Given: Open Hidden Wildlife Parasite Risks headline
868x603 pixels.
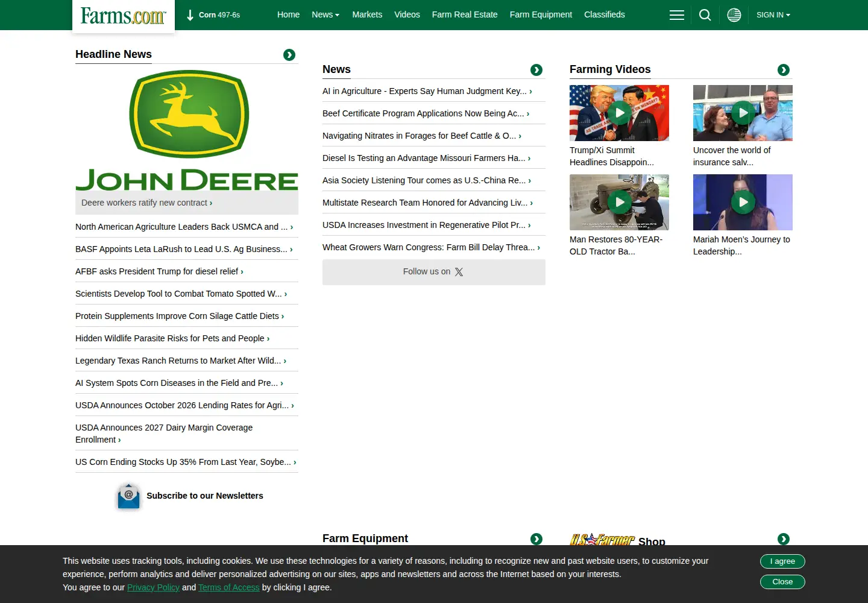Looking at the screenshot, I should pos(172,338).
